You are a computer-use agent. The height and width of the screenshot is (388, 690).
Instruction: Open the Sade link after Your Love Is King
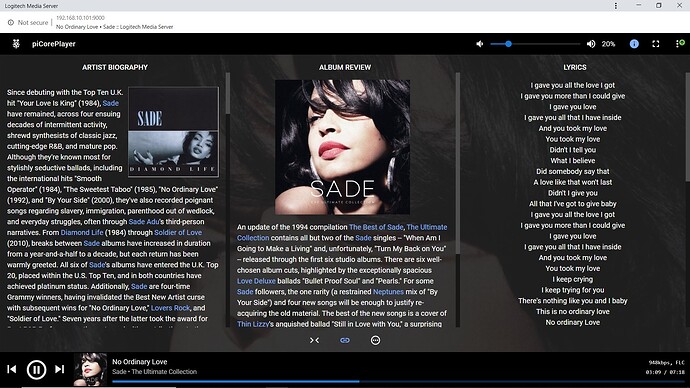[x=110, y=103]
